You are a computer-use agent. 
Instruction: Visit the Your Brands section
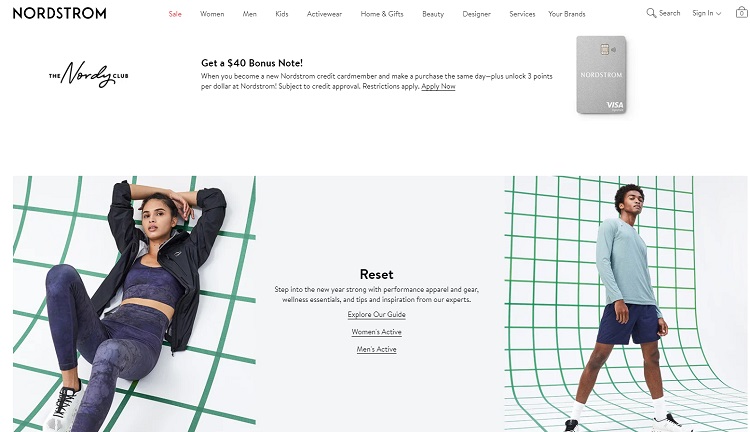(x=567, y=14)
